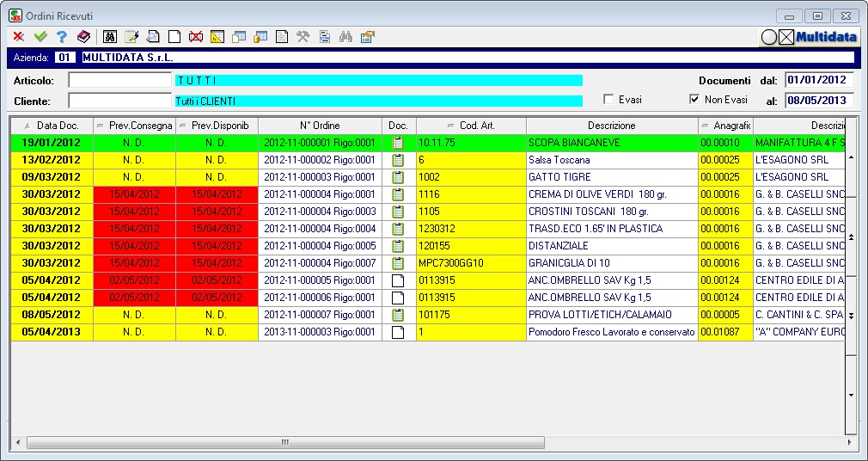The image size is (868, 461).
Task: Sort by the Anagrafic column header
Action: coord(725,126)
